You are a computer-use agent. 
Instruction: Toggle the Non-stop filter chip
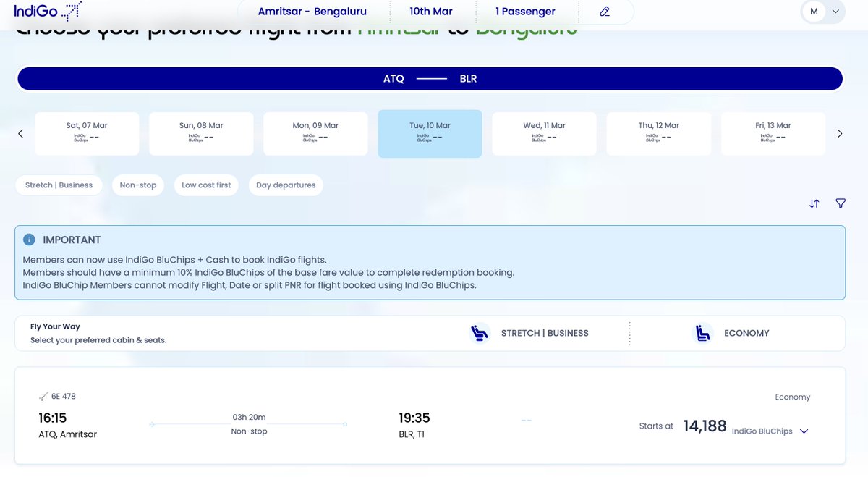[138, 185]
